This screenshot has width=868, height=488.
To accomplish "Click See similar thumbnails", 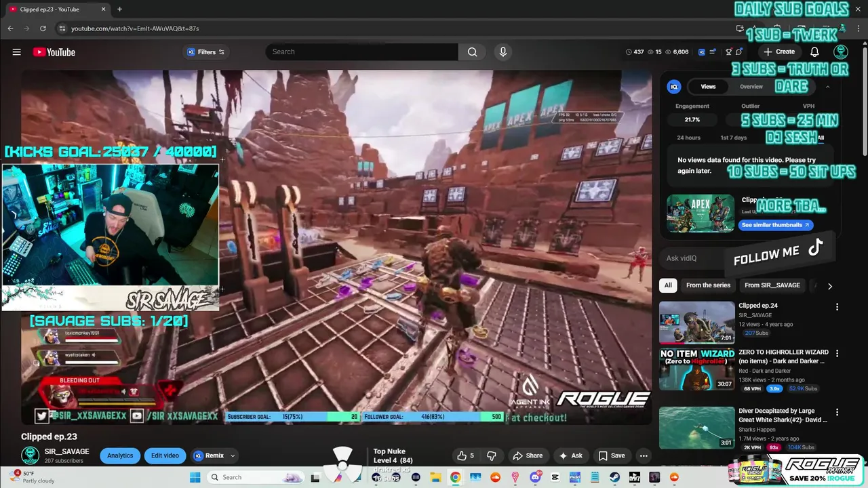I will [x=775, y=225].
